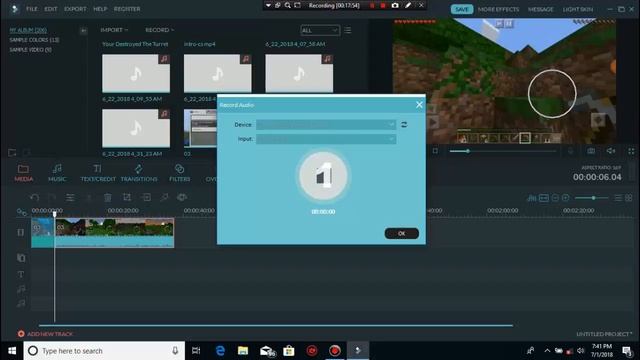Select the 6_22_2018 4_09_55 AM audio thumbnail
The image size is (640, 360).
tap(136, 73)
